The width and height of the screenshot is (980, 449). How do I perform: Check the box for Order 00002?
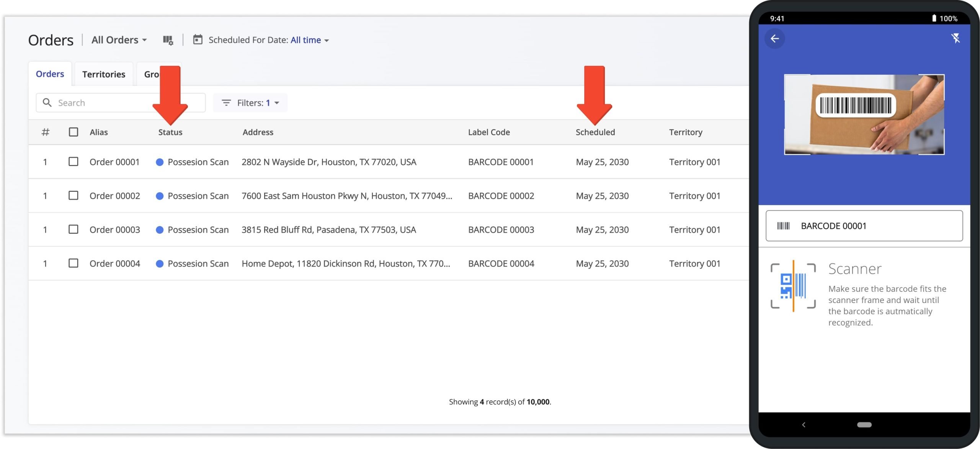tap(73, 195)
